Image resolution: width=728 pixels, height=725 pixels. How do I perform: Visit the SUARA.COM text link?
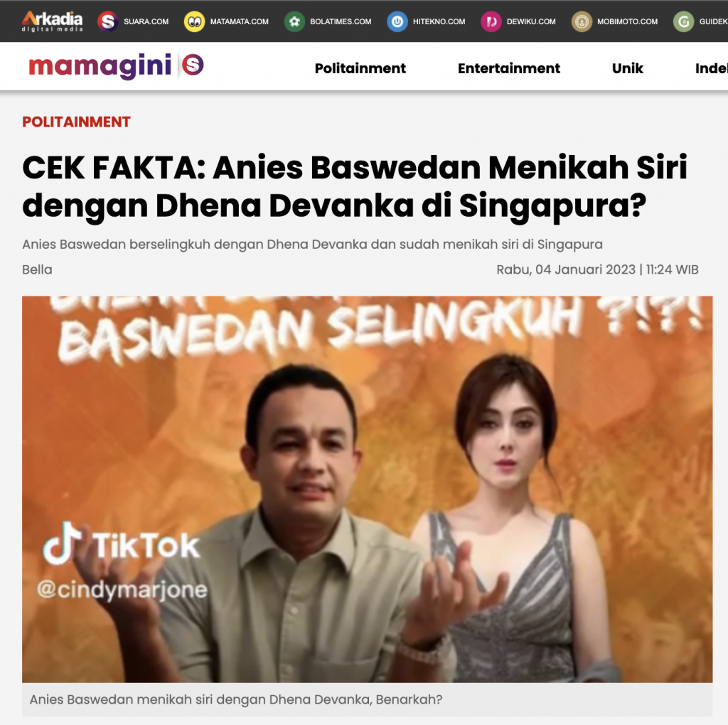coord(146,21)
